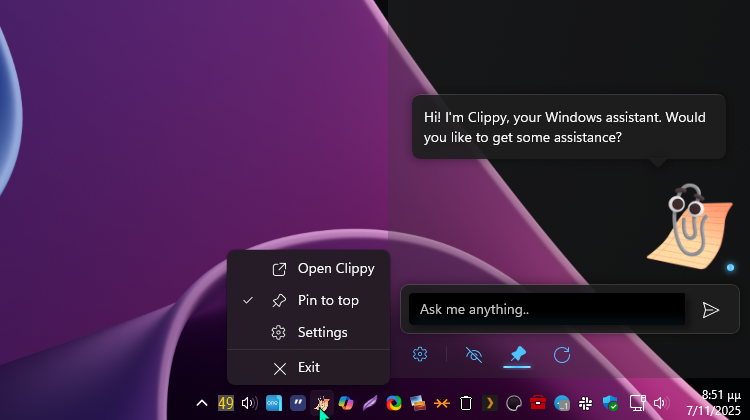Image resolution: width=750 pixels, height=420 pixels.
Task: Open the clock showing 7/11/2025
Action: point(713,403)
